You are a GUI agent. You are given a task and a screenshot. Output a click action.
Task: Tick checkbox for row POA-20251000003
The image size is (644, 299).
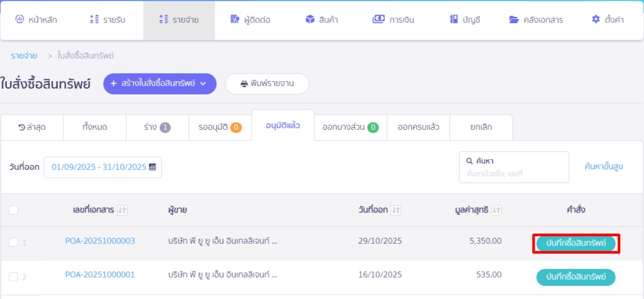coord(14,242)
